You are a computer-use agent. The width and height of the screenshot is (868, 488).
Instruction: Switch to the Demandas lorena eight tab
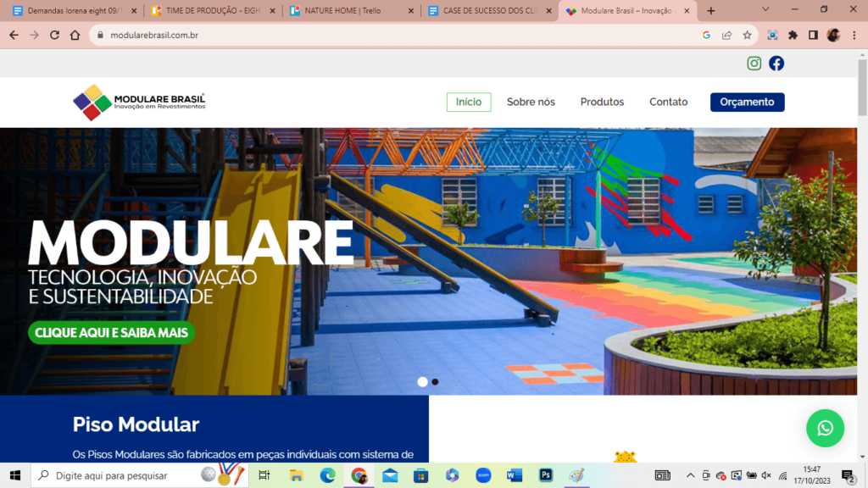pyautogui.click(x=75, y=10)
